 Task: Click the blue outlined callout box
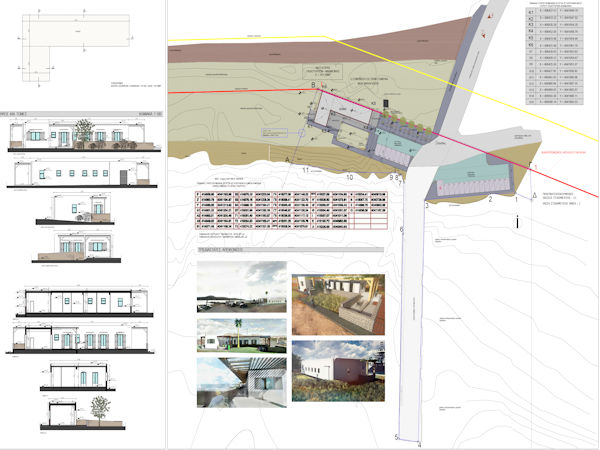(x=274, y=133)
